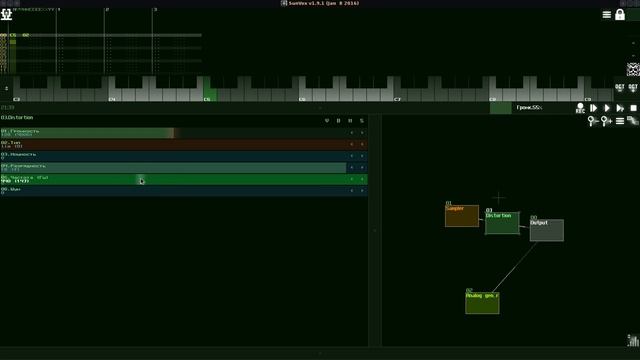Viewport: 640px width, 360px height.
Task: Click play-from-beginning control
Action: 593,108
